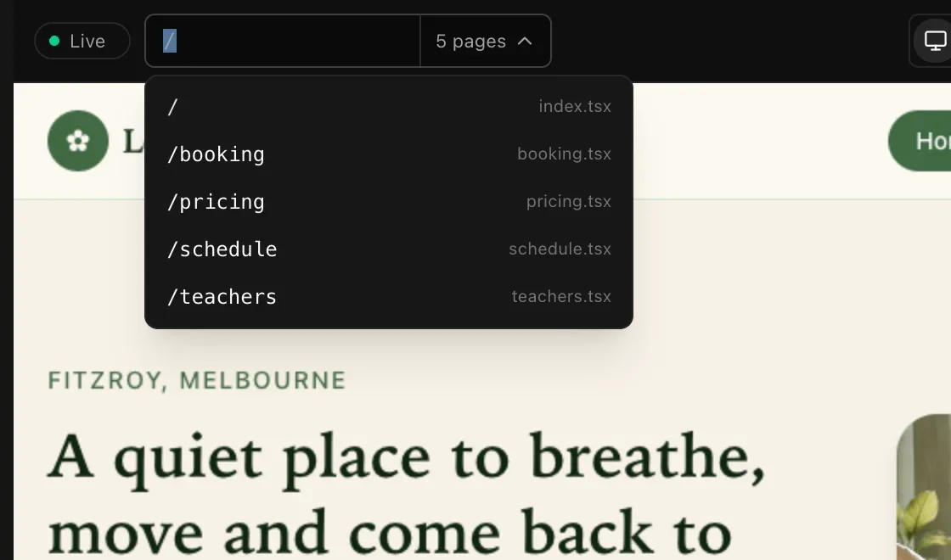The height and width of the screenshot is (560, 951).
Task: Select the /booking page entry
Action: [x=389, y=154]
